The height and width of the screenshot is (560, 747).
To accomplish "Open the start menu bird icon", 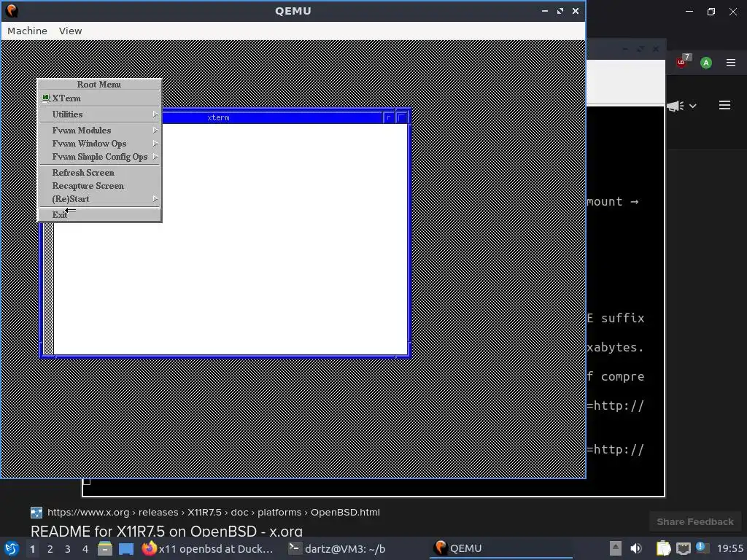I will click(12, 548).
